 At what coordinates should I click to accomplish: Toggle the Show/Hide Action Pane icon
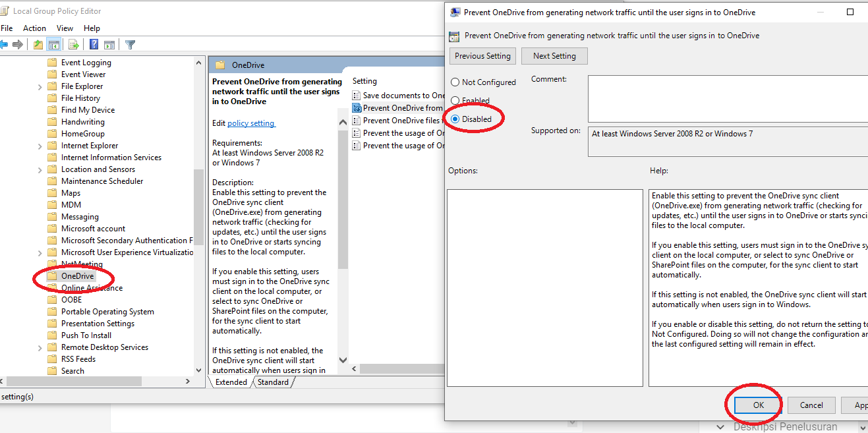pos(109,45)
